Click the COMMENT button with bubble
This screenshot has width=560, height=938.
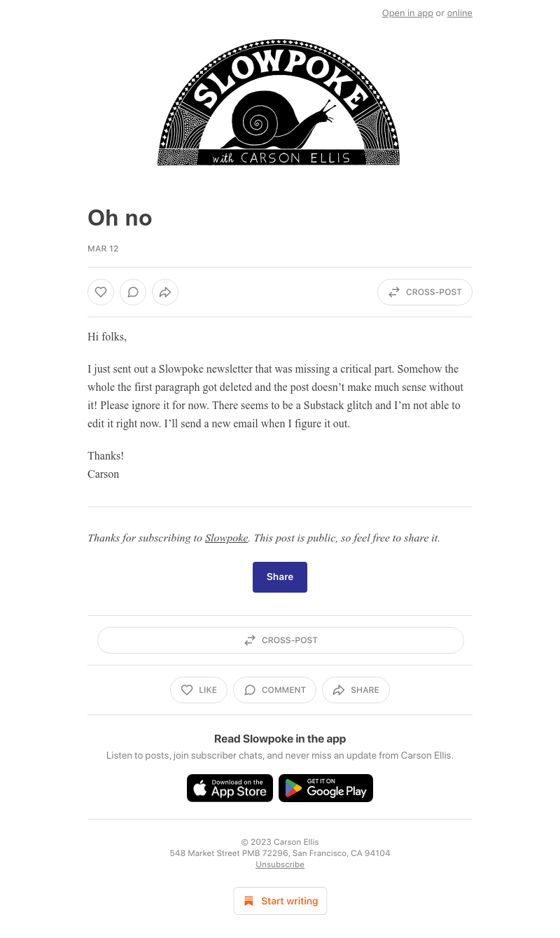[274, 690]
